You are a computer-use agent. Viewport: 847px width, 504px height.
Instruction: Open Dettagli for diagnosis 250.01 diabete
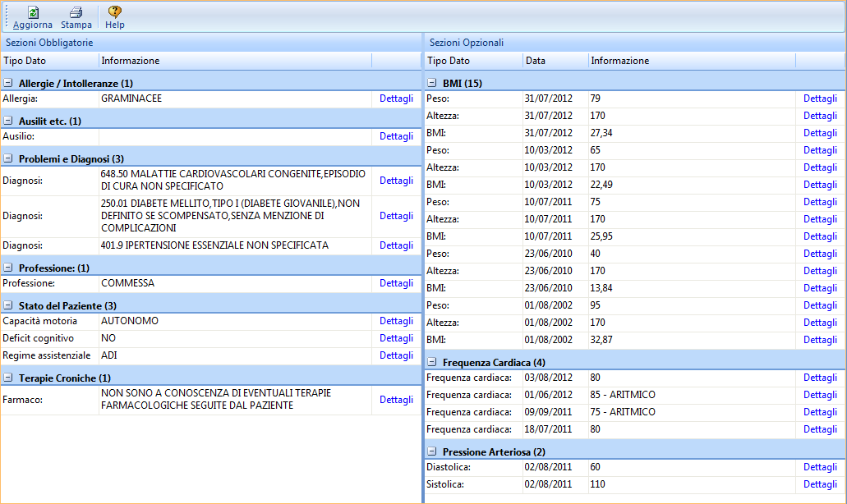coord(396,216)
